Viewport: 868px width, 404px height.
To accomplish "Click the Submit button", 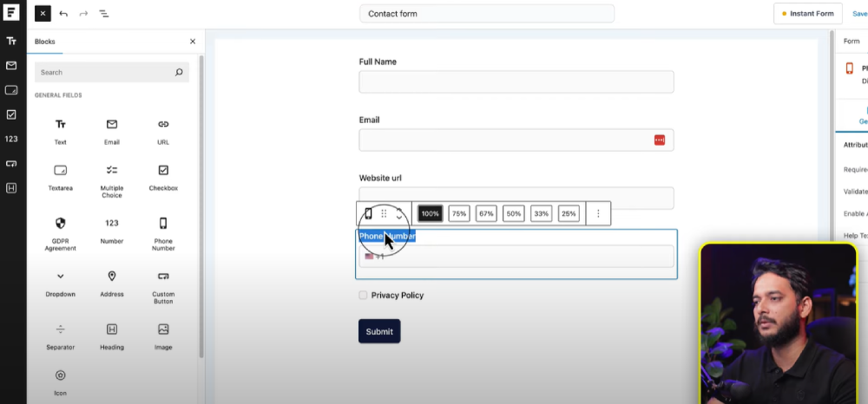I will point(379,331).
